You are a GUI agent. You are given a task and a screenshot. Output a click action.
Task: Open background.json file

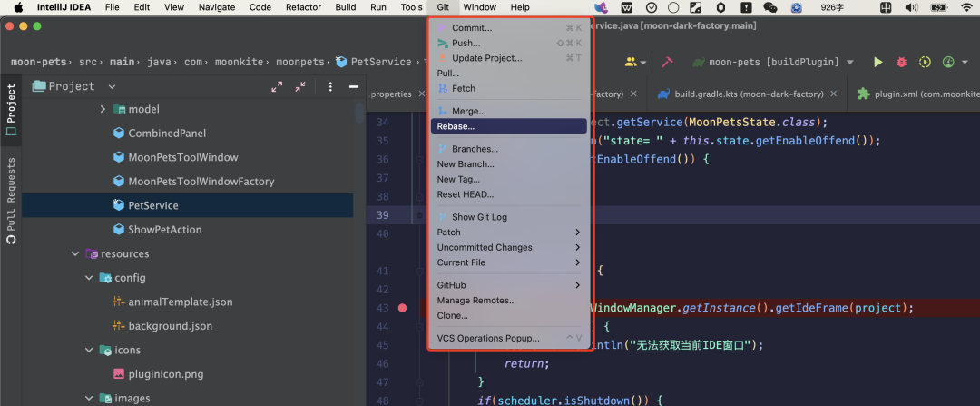pos(170,326)
